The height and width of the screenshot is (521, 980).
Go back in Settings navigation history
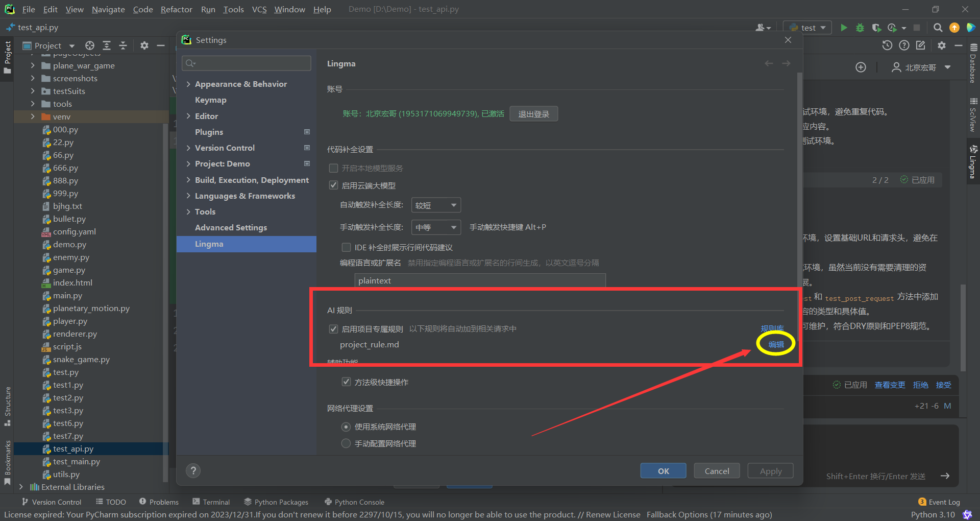point(769,63)
